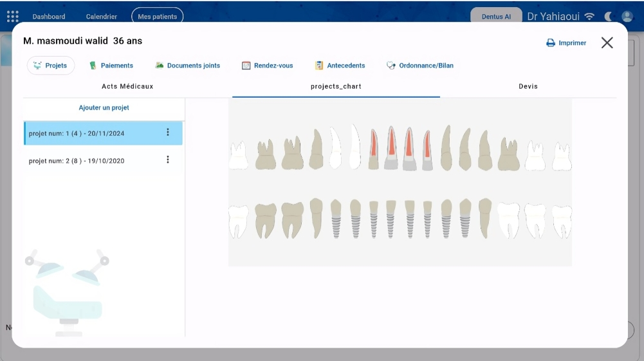Click the first red root-canal upper tooth
The image size is (644, 361).
coord(374,149)
